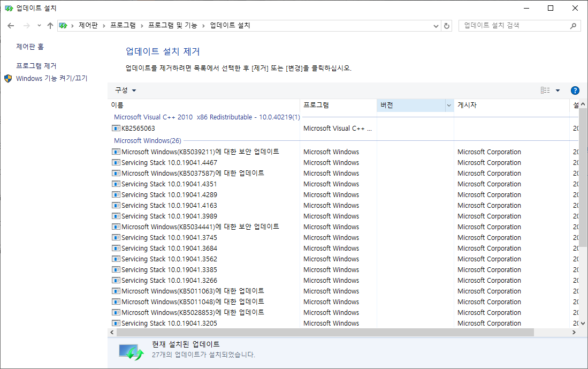
Task: Open the address bar history dropdown
Action: tap(436, 26)
